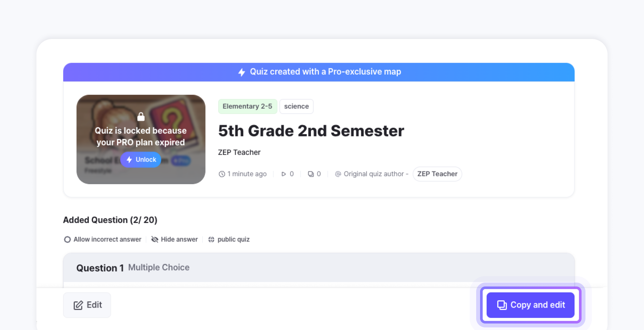Click the Copy and edit button

[x=530, y=305]
